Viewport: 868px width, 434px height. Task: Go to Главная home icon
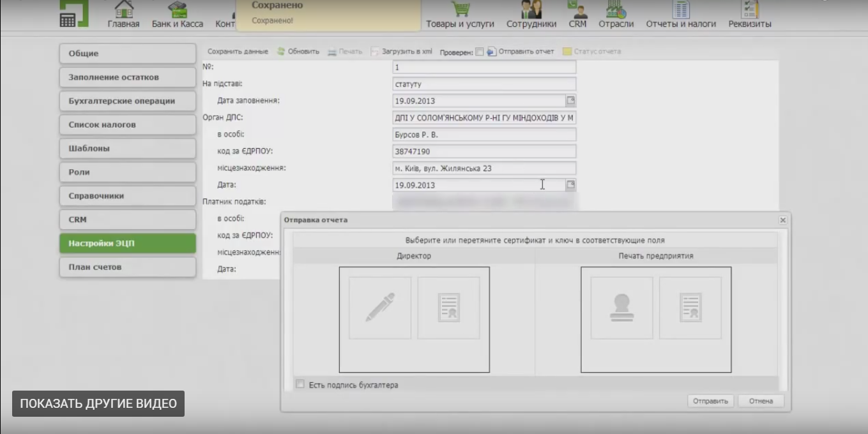[123, 9]
